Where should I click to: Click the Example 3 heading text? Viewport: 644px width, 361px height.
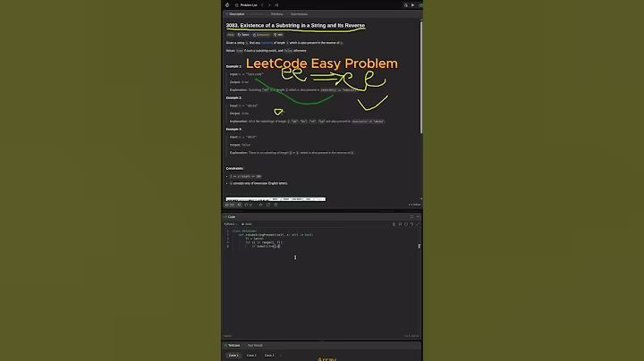tap(233, 130)
